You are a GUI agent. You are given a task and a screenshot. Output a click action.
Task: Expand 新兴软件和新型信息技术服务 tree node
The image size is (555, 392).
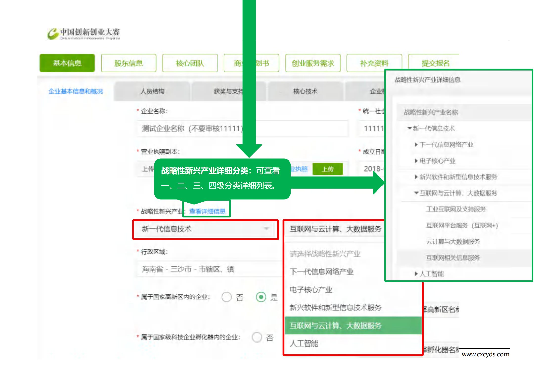(416, 177)
